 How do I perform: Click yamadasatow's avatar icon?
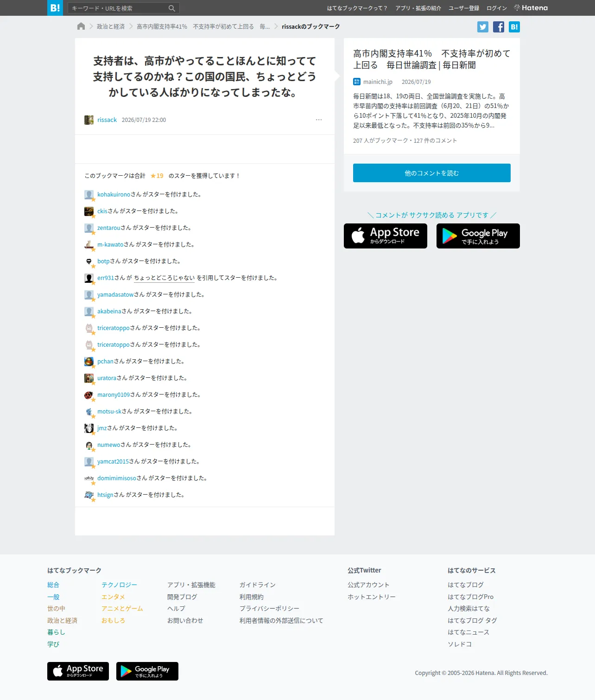89,295
